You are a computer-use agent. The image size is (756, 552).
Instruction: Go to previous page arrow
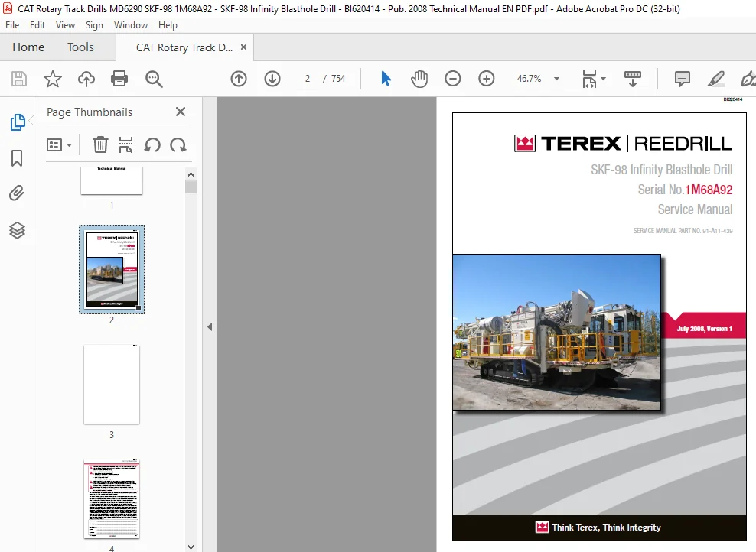coord(239,79)
